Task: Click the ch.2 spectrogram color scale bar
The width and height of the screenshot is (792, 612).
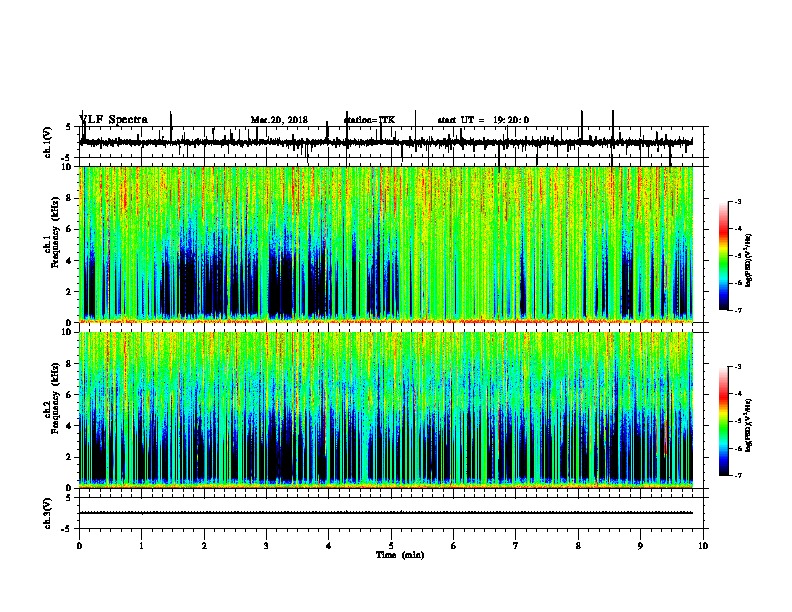Action: (724, 421)
